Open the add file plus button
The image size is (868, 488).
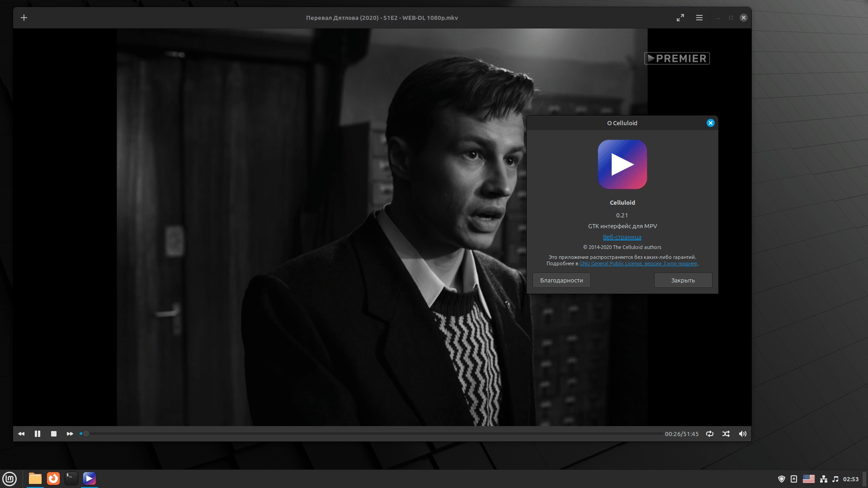coord(24,18)
